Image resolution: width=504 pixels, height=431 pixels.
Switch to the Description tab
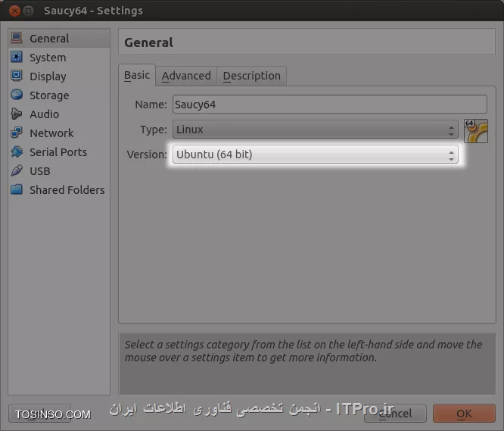252,76
